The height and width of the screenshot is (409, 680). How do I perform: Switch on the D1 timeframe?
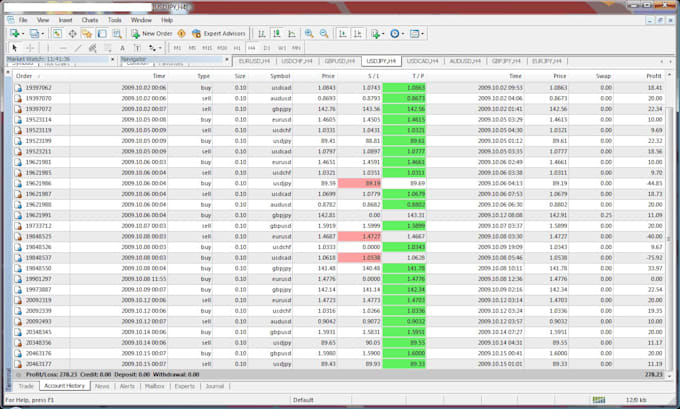[x=265, y=47]
